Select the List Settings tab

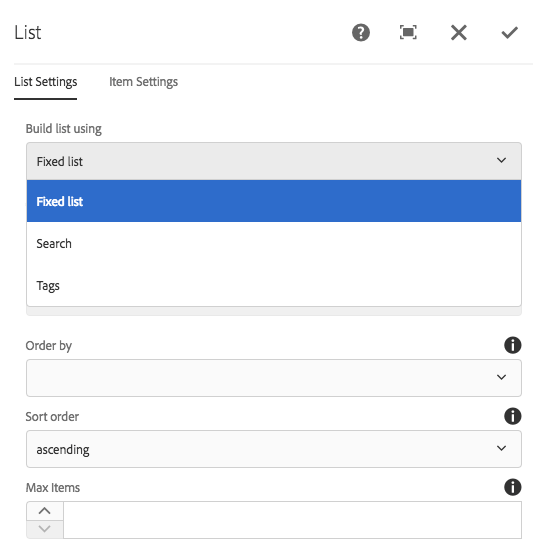click(x=46, y=82)
